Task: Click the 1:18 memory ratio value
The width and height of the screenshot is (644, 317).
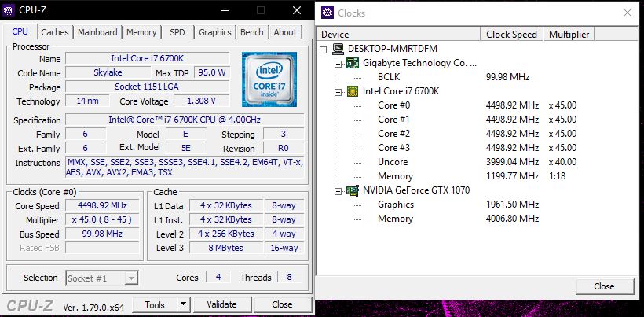Action: pos(557,176)
